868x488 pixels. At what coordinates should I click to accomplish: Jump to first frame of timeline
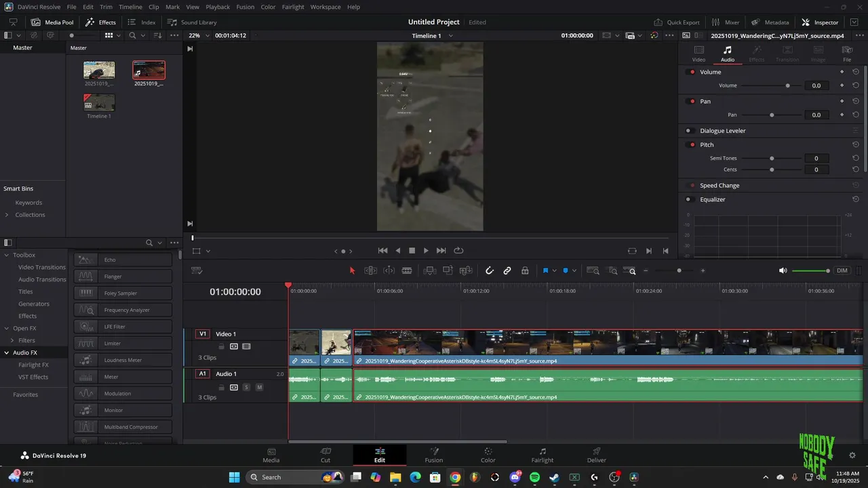coord(382,251)
